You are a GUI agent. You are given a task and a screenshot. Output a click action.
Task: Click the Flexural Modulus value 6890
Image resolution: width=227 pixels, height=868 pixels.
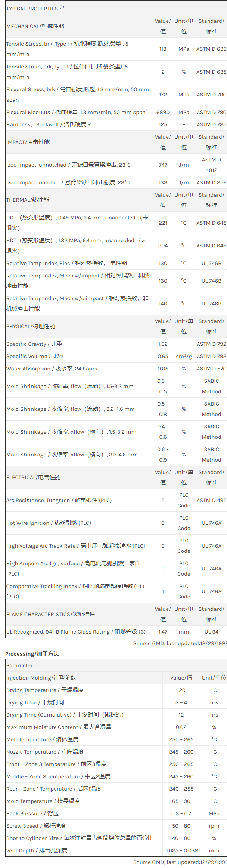pyautogui.click(x=163, y=112)
